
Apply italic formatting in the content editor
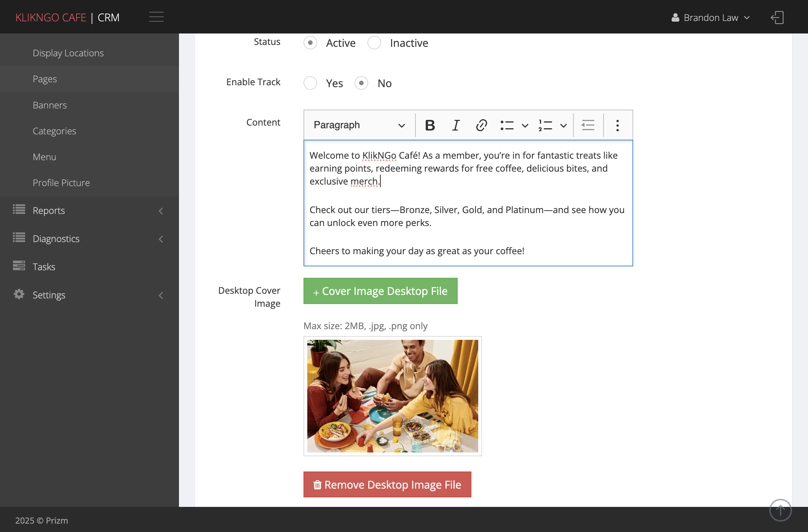point(456,125)
